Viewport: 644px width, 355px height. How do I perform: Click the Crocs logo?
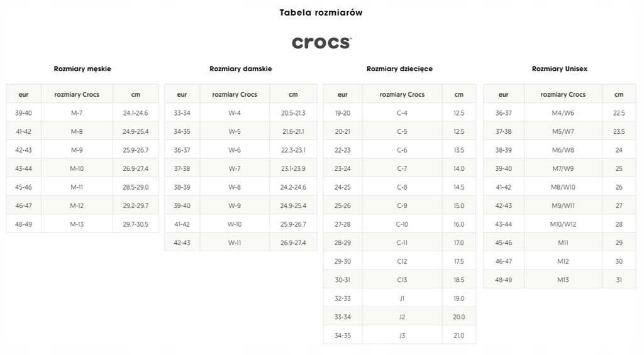coord(321,43)
